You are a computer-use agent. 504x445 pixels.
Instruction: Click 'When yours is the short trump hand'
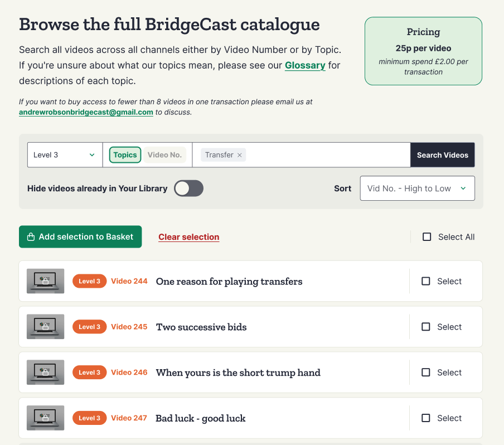pos(238,373)
